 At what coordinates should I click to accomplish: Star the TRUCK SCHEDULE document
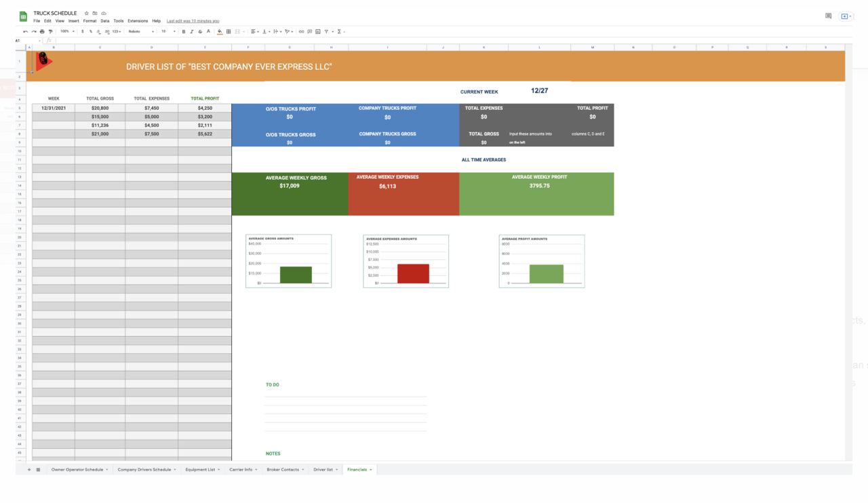click(87, 13)
